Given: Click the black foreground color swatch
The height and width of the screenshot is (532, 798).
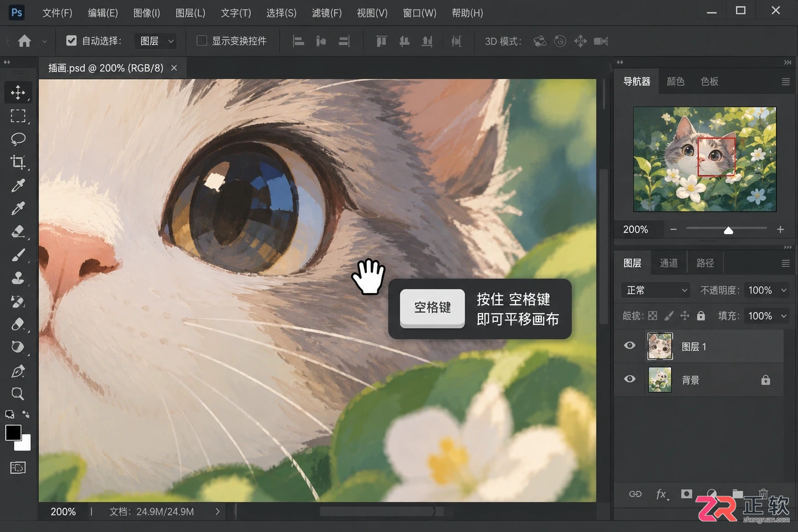Looking at the screenshot, I should tap(13, 432).
